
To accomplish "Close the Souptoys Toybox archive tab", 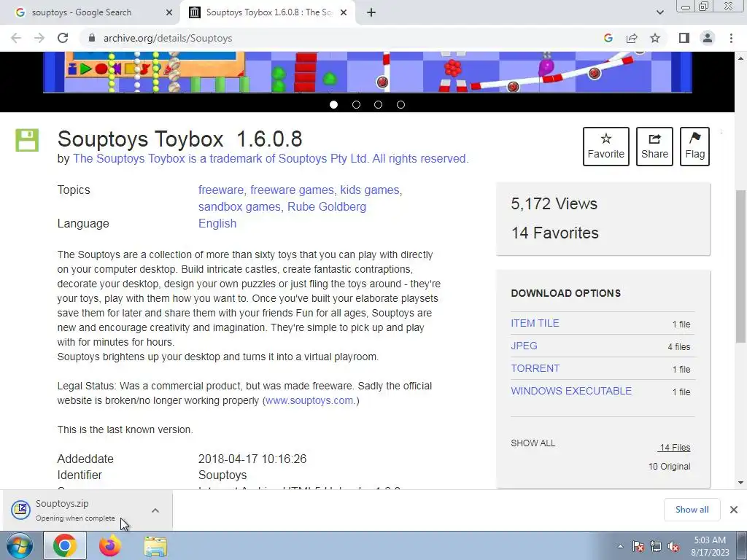I will coord(344,13).
